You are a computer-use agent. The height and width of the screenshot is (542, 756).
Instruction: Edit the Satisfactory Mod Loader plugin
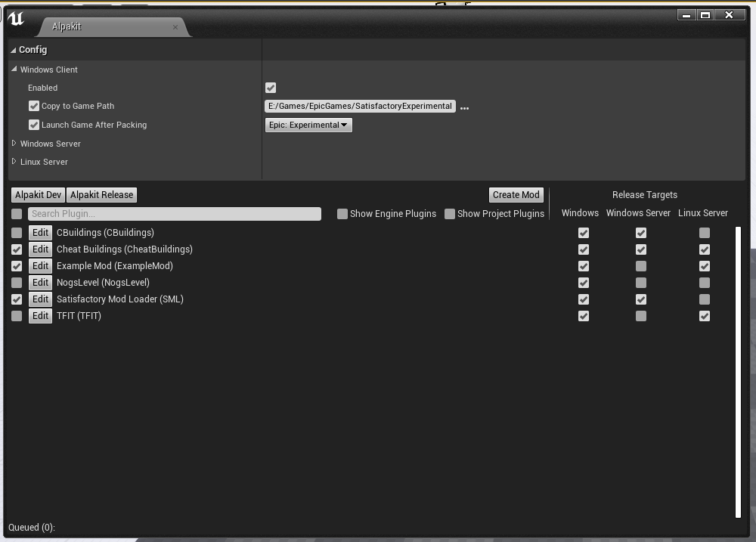pyautogui.click(x=41, y=299)
